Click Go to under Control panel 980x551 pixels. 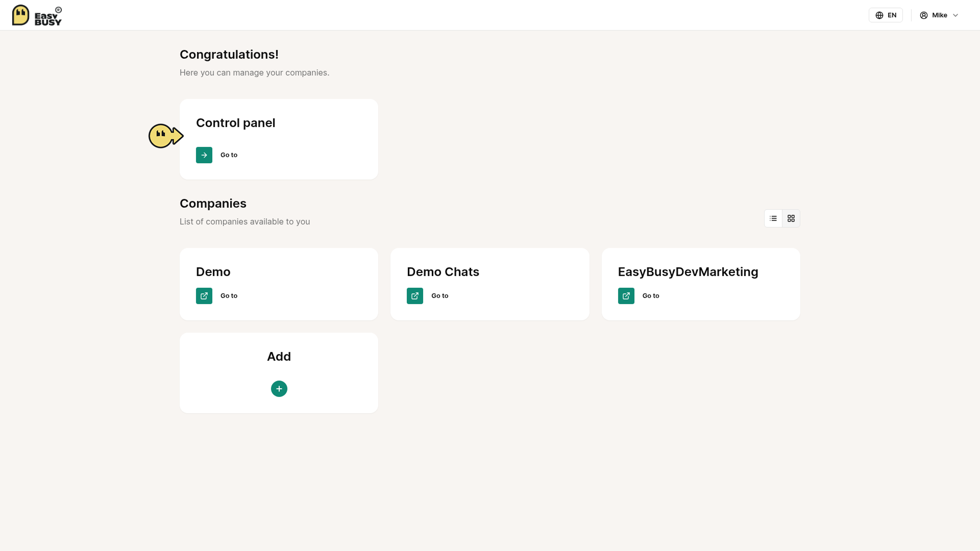(229, 155)
